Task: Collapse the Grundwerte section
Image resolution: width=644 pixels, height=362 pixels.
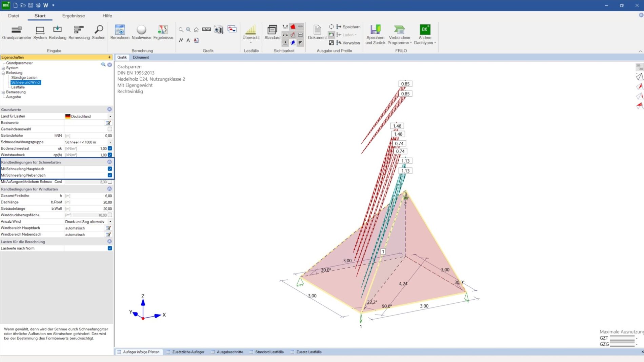Action: point(109,109)
